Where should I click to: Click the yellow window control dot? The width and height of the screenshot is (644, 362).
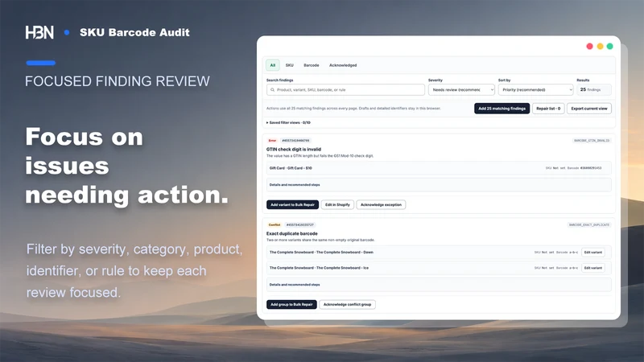(x=600, y=47)
